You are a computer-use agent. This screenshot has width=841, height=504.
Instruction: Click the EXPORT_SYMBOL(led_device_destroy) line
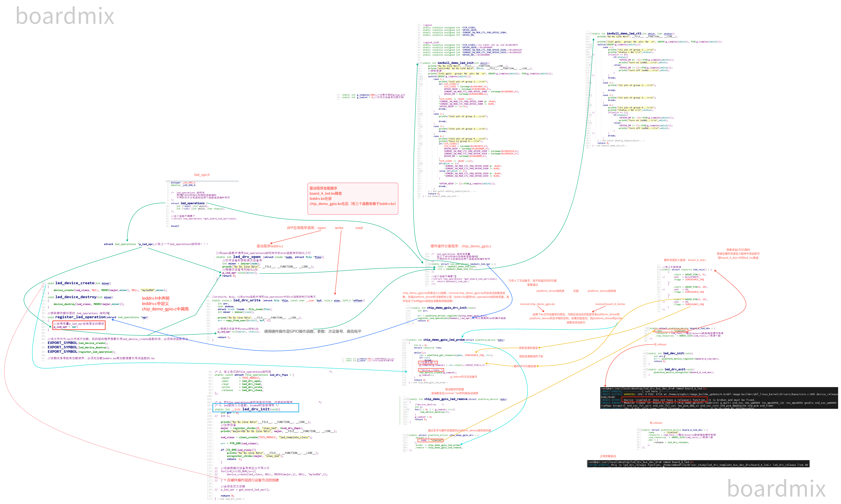[x=78, y=347]
